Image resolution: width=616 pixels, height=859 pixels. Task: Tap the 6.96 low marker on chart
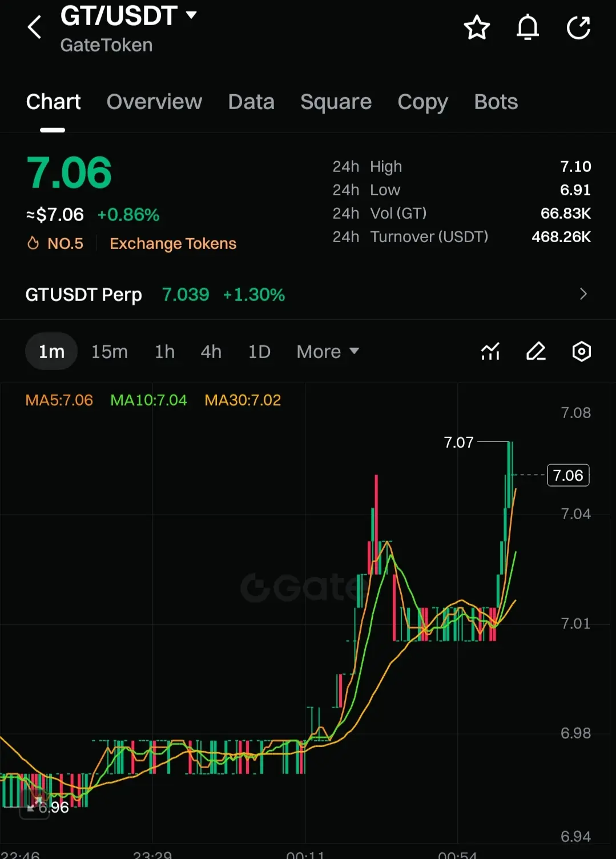coord(54,807)
